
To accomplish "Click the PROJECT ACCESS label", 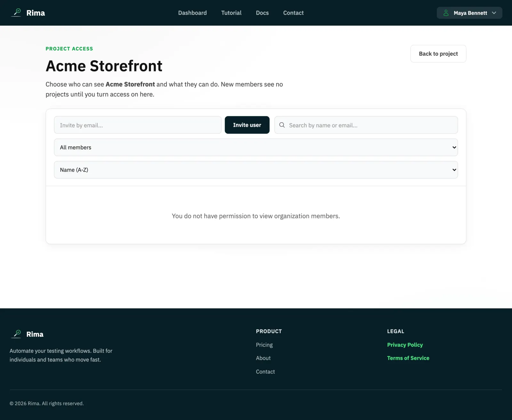I will [69, 49].
